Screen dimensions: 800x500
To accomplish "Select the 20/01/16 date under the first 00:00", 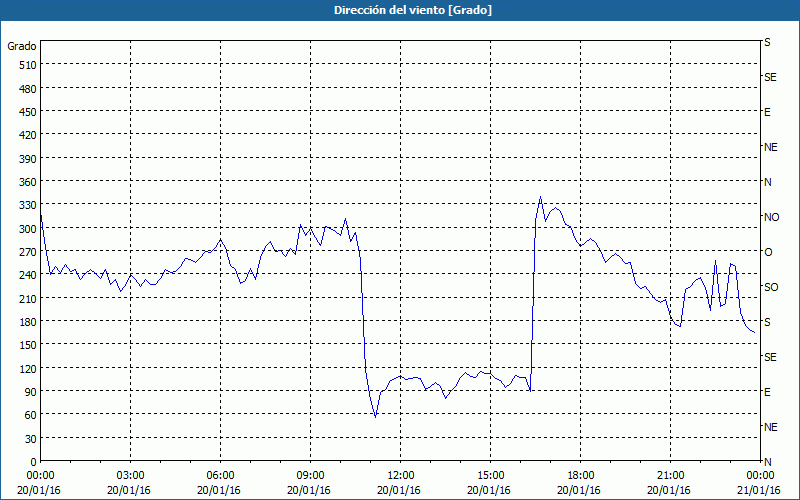I will pyautogui.click(x=41, y=490).
